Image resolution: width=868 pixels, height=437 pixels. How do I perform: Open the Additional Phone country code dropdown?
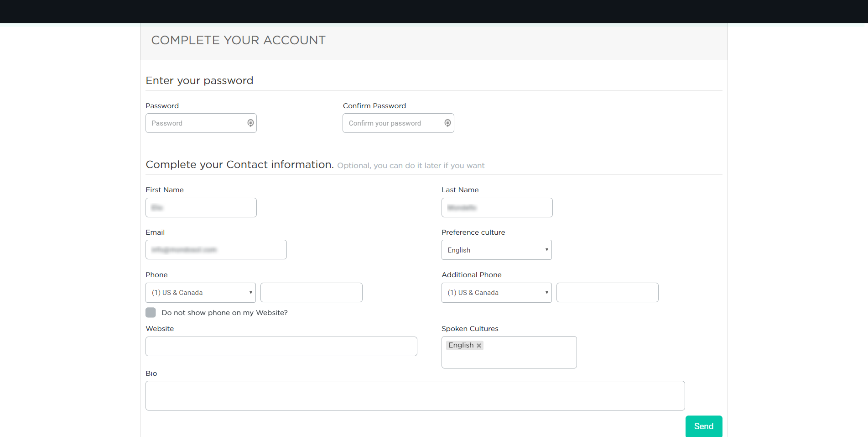point(496,293)
